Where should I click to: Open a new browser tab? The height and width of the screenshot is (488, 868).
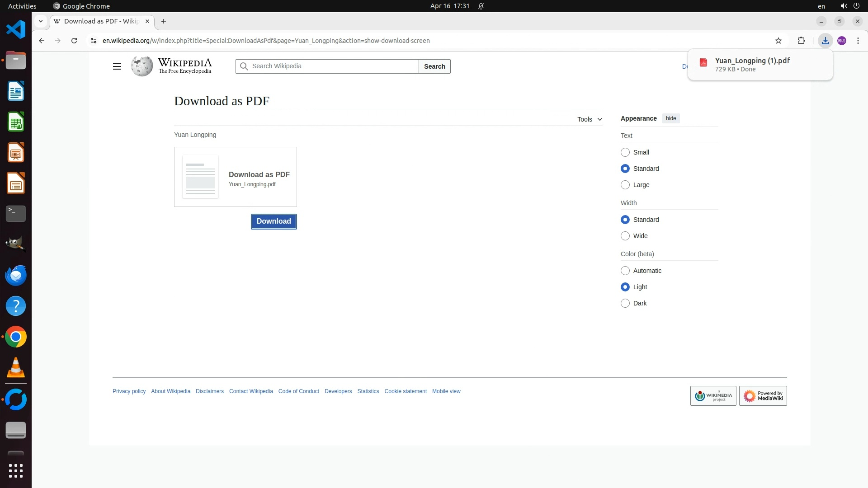point(164,21)
